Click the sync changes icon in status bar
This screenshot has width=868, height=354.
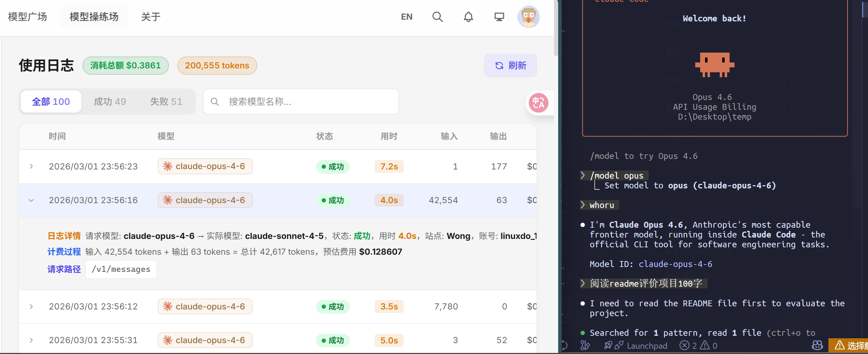565,346
